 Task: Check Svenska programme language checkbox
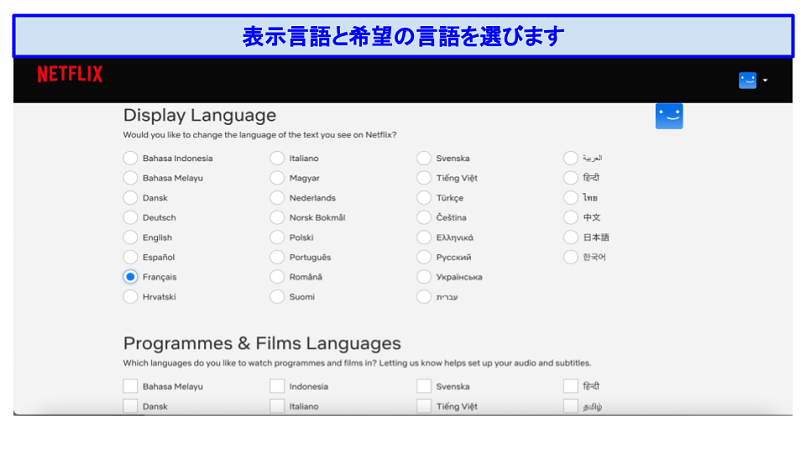pos(424,386)
